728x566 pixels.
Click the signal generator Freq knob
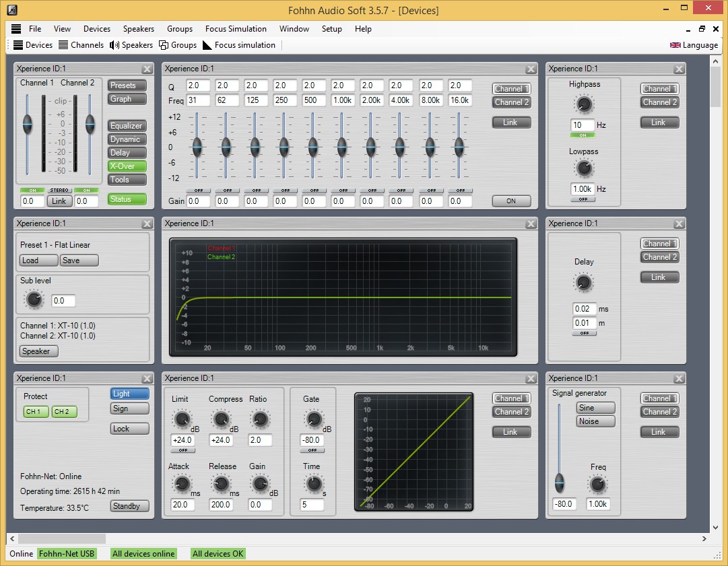597,485
